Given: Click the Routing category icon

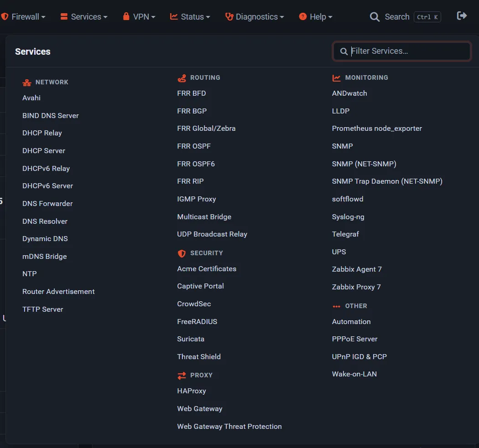Looking at the screenshot, I should click(x=182, y=78).
